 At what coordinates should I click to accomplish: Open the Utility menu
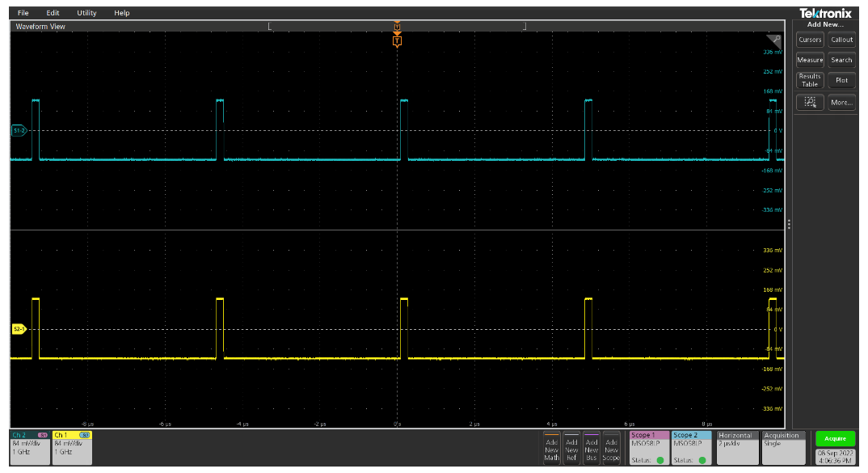86,13
